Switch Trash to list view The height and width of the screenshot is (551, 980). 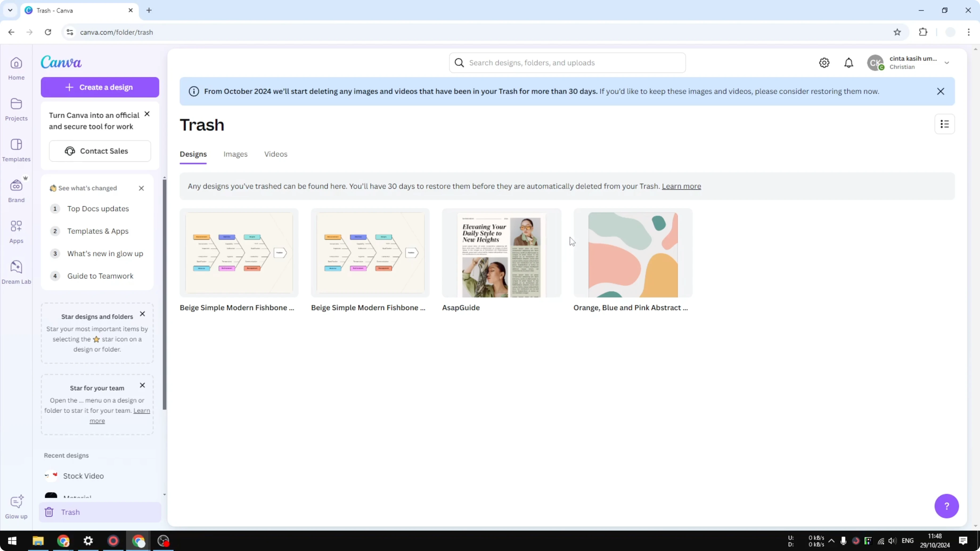[945, 124]
